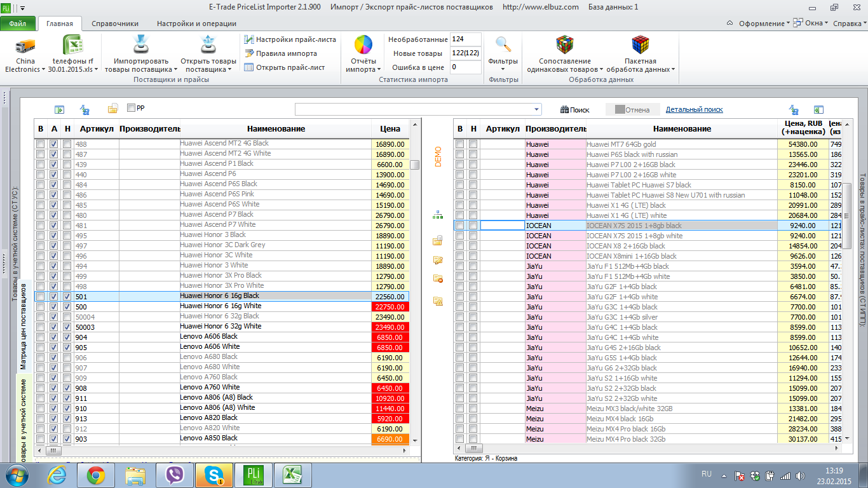
Task: Click the Отмена button
Action: click(x=632, y=109)
